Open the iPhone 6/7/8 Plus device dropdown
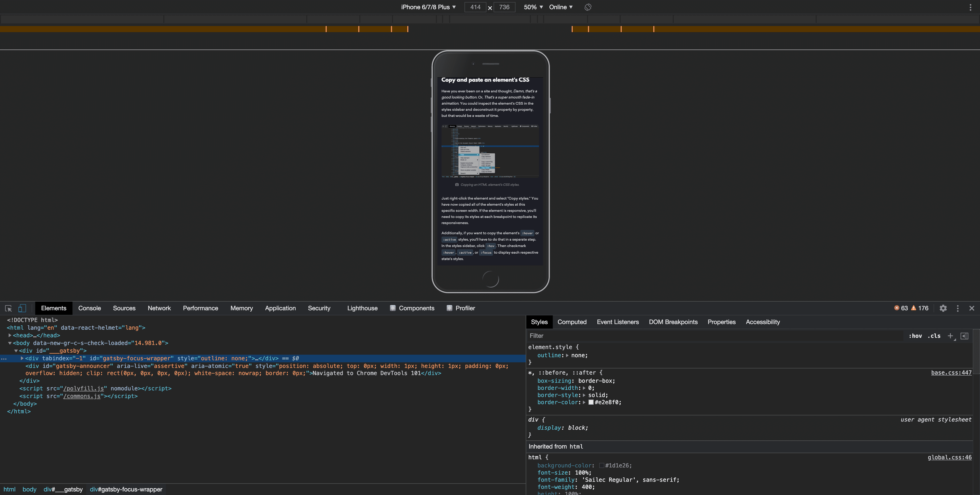This screenshot has width=980, height=495. coord(428,7)
